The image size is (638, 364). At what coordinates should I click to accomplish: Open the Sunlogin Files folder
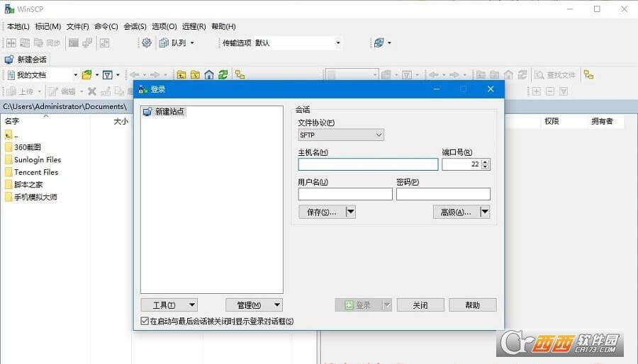(x=33, y=159)
